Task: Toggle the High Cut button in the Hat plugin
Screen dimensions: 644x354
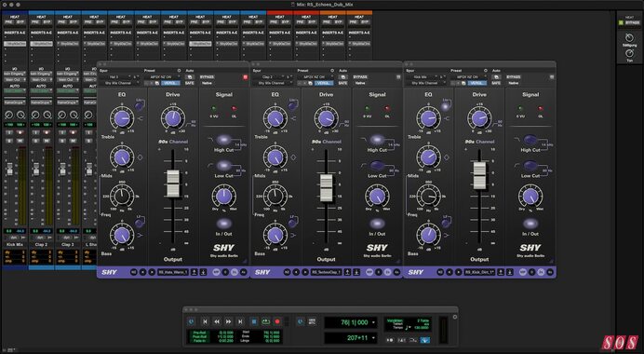Action: click(x=224, y=140)
